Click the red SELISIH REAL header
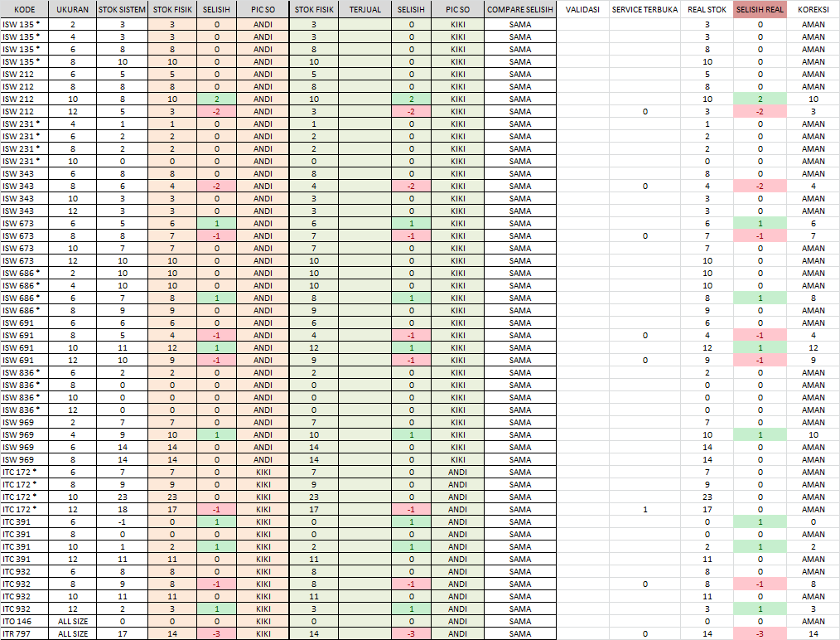 pyautogui.click(x=760, y=10)
